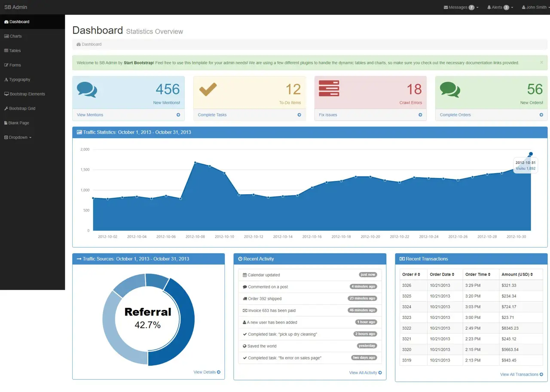Screen dimensions: 550x392
Task: Click the blue comments icon for New Mentions
Action: (87, 89)
